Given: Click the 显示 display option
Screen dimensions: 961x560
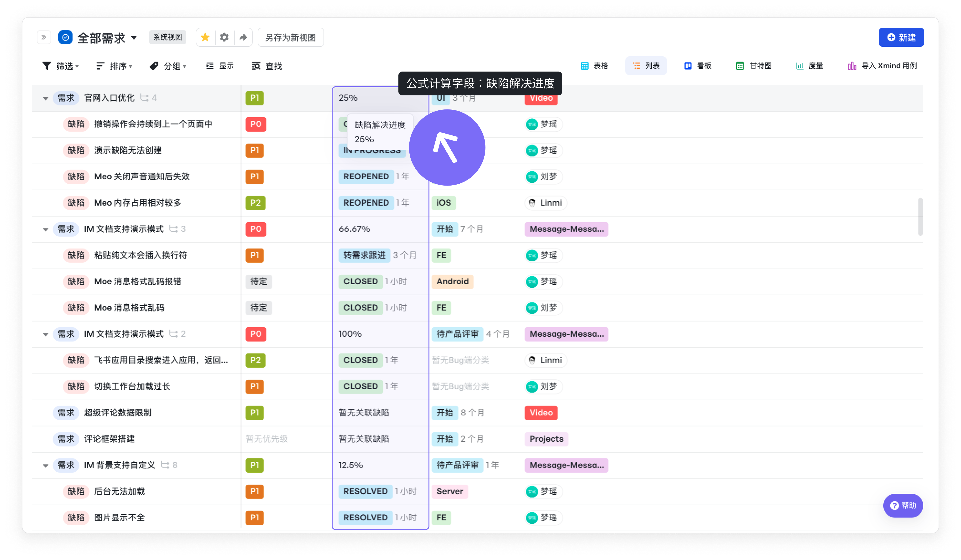Looking at the screenshot, I should [220, 66].
